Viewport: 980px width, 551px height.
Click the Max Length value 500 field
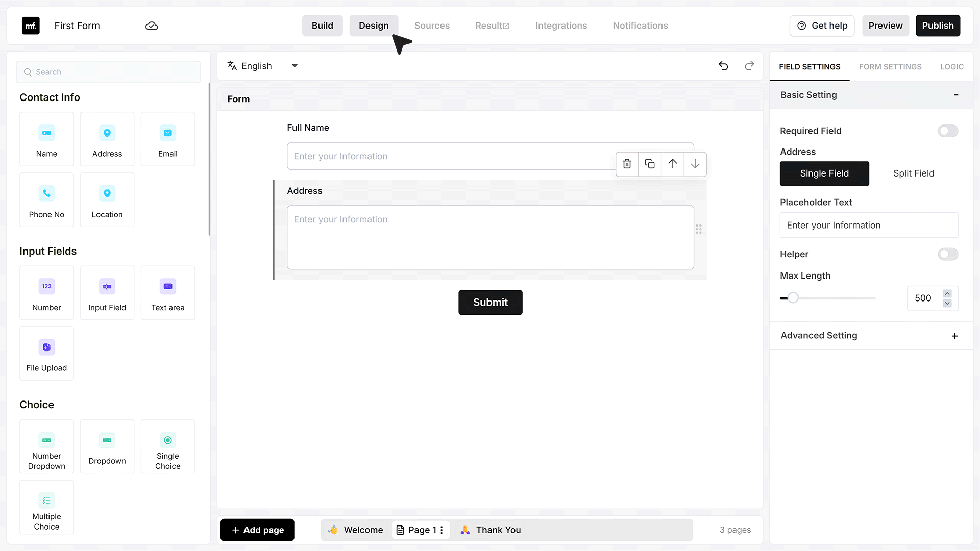point(923,298)
